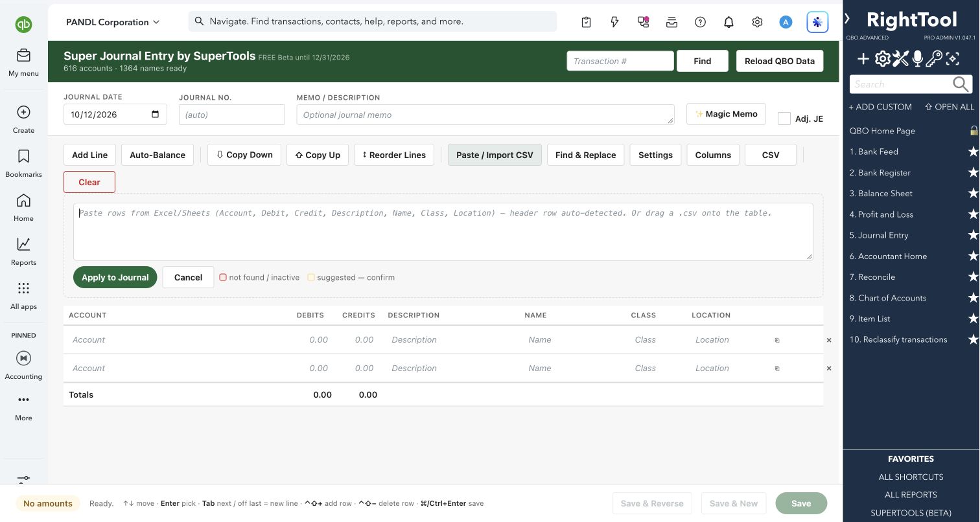Open Bookmarks in left sidebar

(x=23, y=163)
